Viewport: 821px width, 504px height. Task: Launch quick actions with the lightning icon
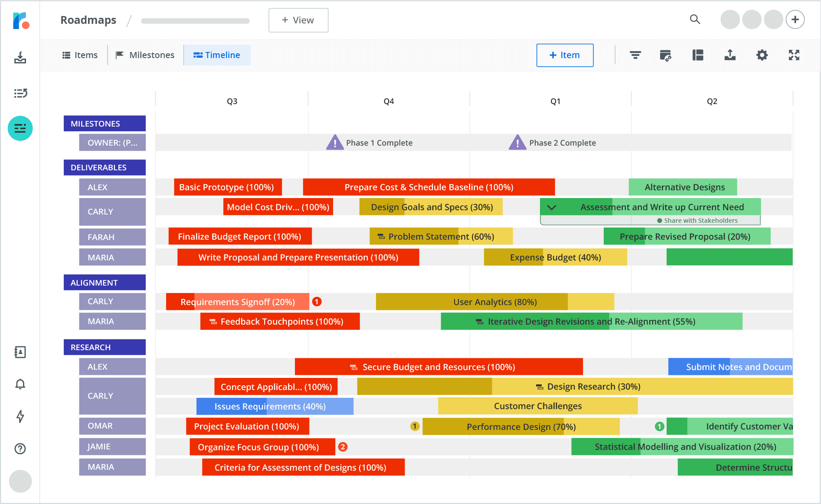pos(20,416)
